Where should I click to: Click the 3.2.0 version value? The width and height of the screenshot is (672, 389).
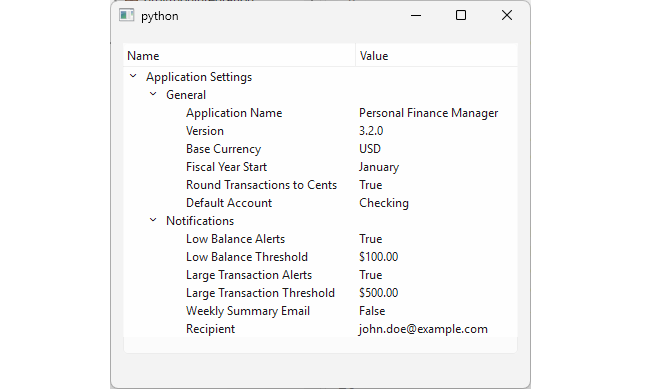(x=371, y=131)
